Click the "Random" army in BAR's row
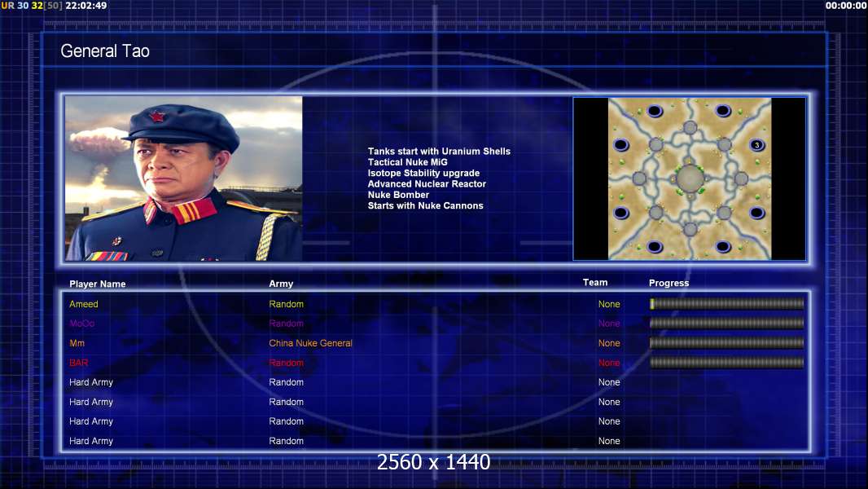Image resolution: width=868 pixels, height=489 pixels. coord(286,363)
